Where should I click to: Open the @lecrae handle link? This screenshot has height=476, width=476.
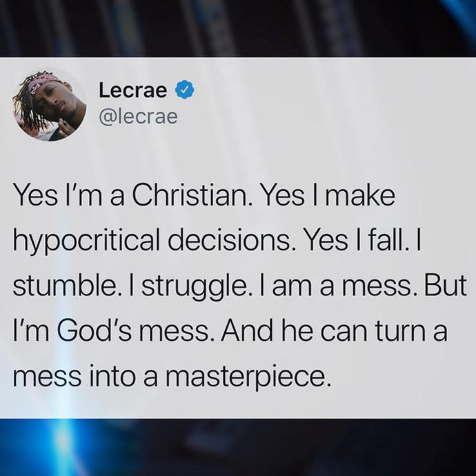coord(138,117)
